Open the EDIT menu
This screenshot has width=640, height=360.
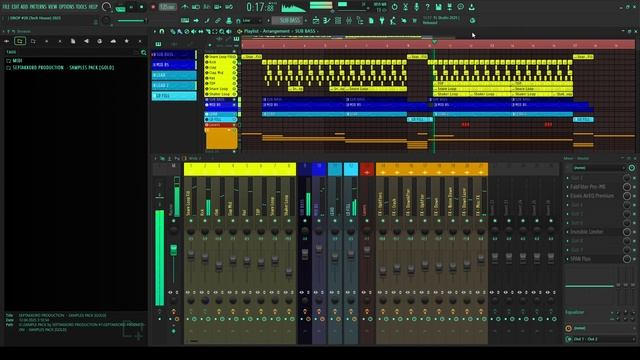point(16,7)
